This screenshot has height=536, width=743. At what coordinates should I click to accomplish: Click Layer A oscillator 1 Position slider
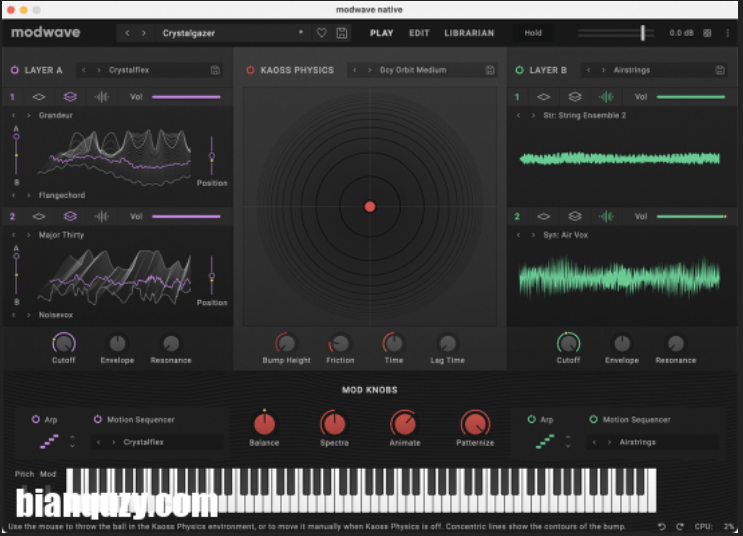tap(211, 156)
